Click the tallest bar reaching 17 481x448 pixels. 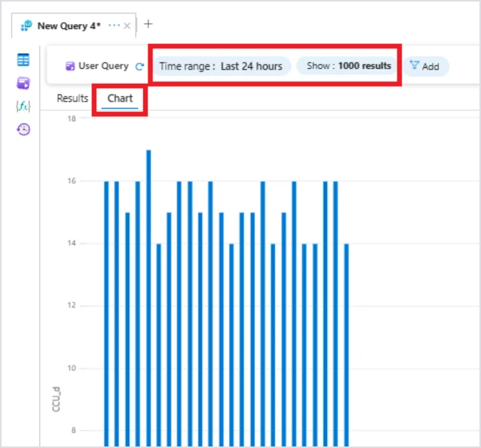(148, 295)
